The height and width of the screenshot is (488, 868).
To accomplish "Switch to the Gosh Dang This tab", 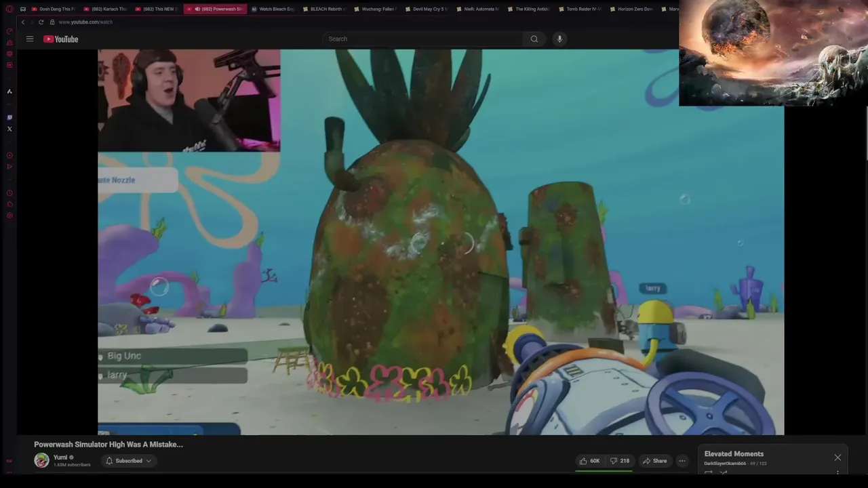I will (x=53, y=9).
